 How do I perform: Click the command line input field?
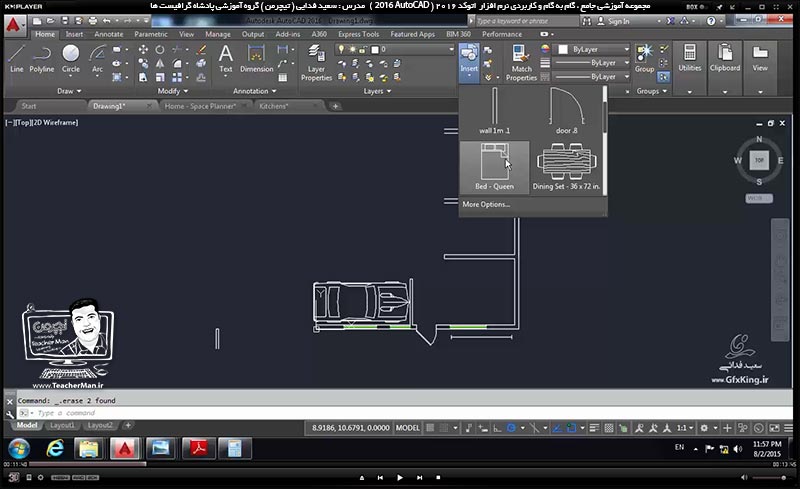[x=405, y=413]
